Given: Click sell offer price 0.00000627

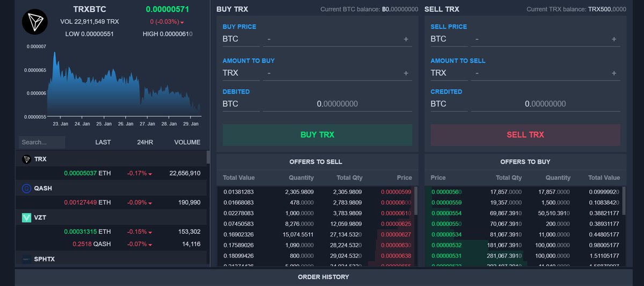Looking at the screenshot, I should [x=396, y=234].
